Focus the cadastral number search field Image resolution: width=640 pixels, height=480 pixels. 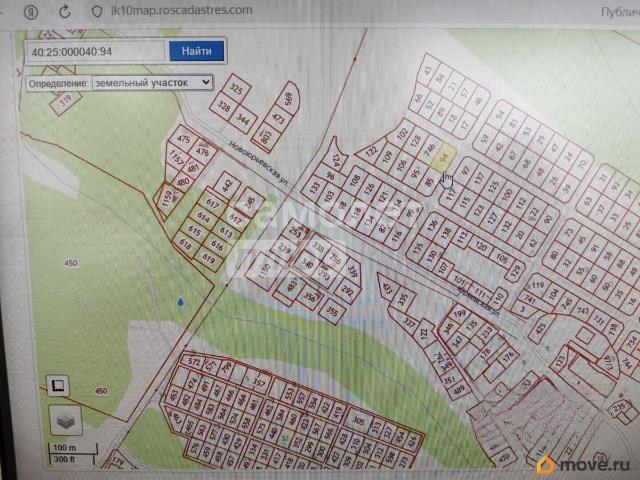tap(95, 51)
